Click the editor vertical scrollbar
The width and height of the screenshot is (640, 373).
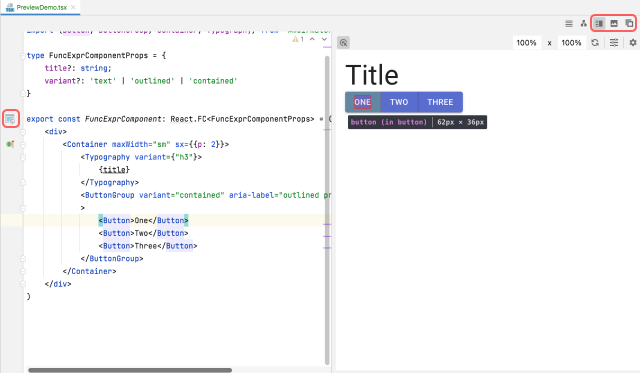pyautogui.click(x=327, y=210)
